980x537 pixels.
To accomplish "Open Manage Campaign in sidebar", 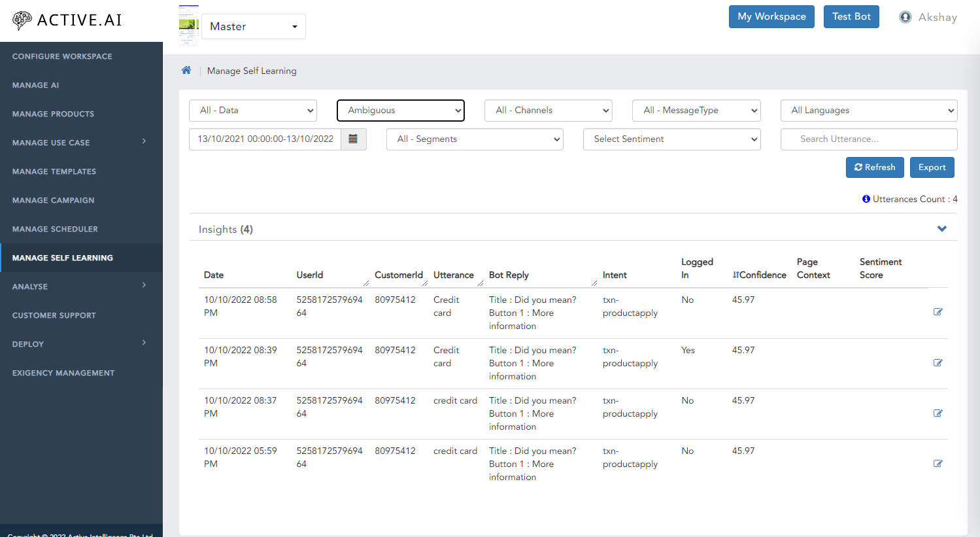I will click(81, 200).
